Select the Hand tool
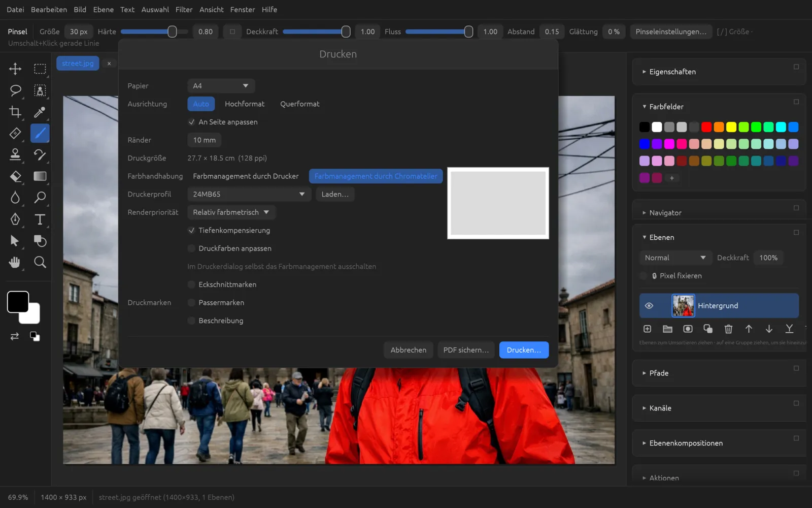 [15, 262]
